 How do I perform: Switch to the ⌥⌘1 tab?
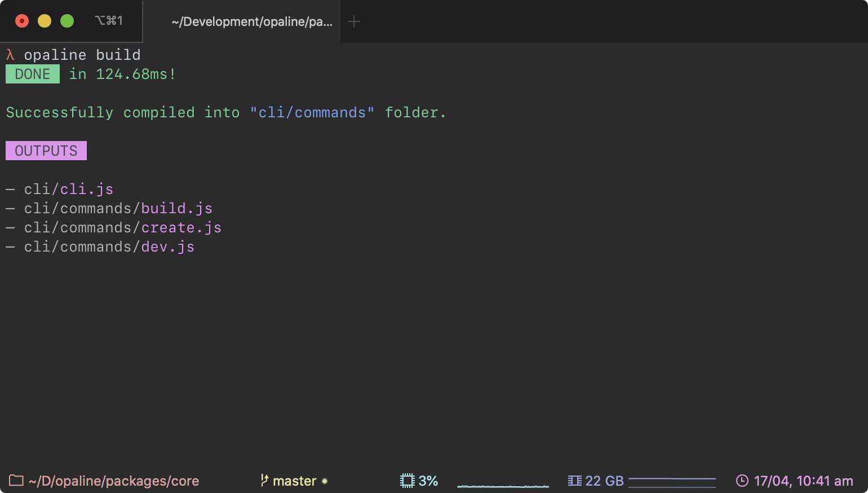(x=109, y=21)
